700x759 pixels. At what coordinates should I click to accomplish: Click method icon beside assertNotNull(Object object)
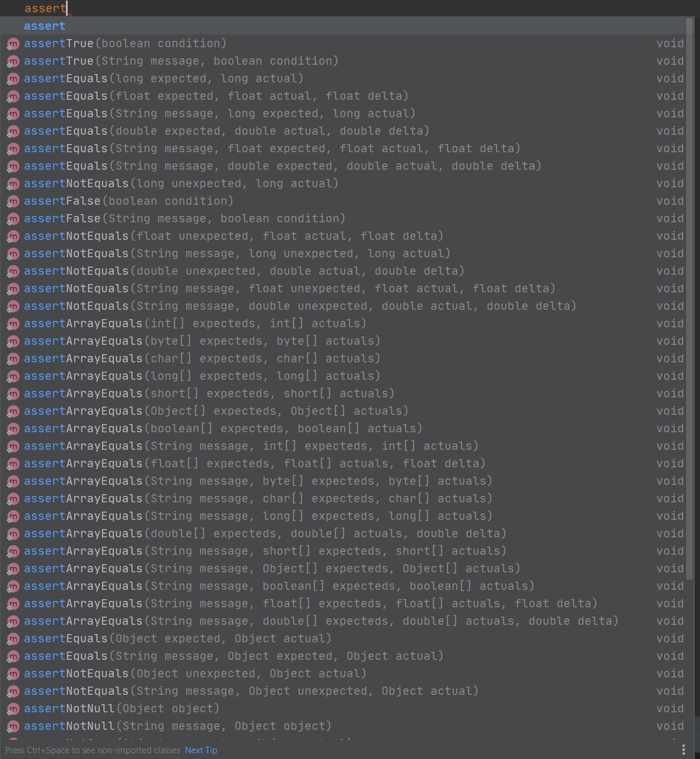pyautogui.click(x=13, y=709)
